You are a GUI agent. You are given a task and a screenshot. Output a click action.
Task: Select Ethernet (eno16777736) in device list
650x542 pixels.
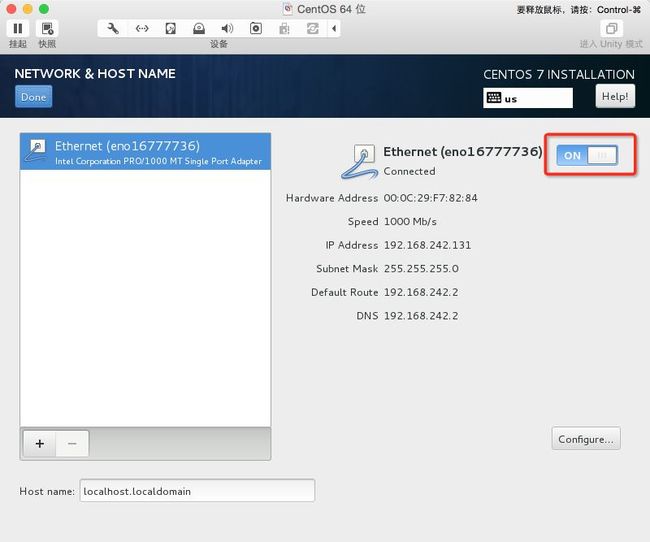[146, 152]
